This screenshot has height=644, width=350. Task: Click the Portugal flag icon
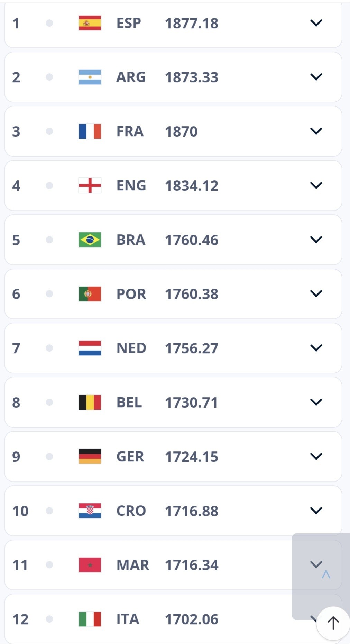coord(90,294)
